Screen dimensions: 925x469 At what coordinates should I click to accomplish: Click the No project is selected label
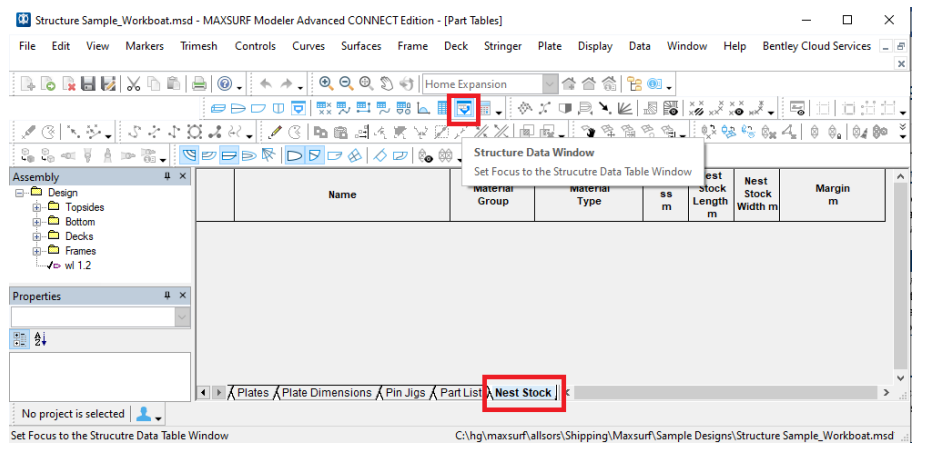(x=73, y=414)
